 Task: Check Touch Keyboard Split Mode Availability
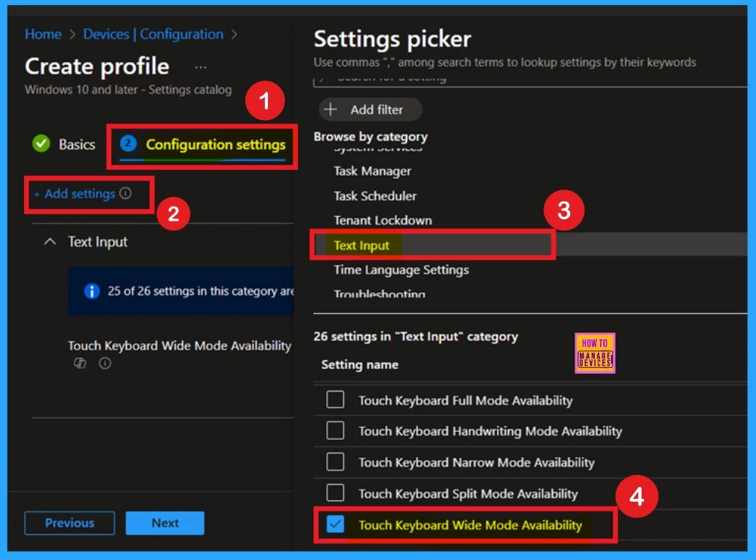point(335,493)
